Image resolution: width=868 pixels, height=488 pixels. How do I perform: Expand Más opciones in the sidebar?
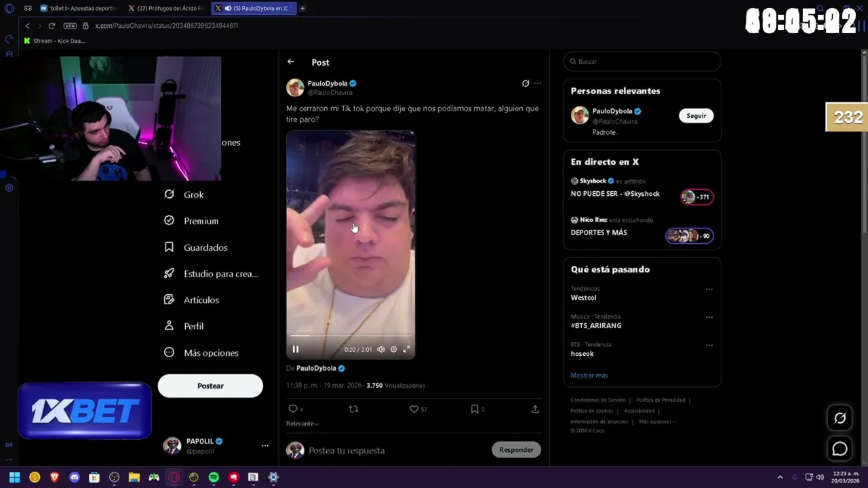[x=201, y=352]
